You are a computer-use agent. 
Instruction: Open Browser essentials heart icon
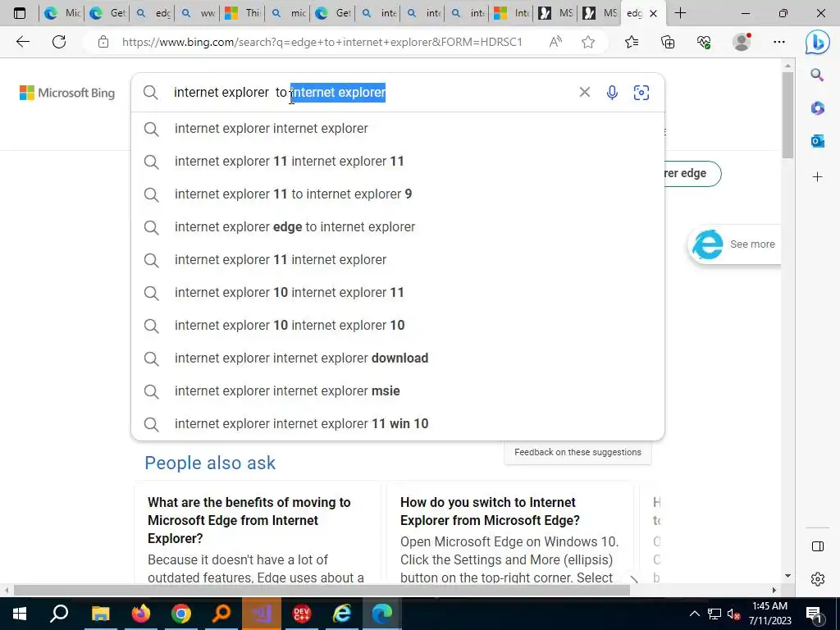704,42
